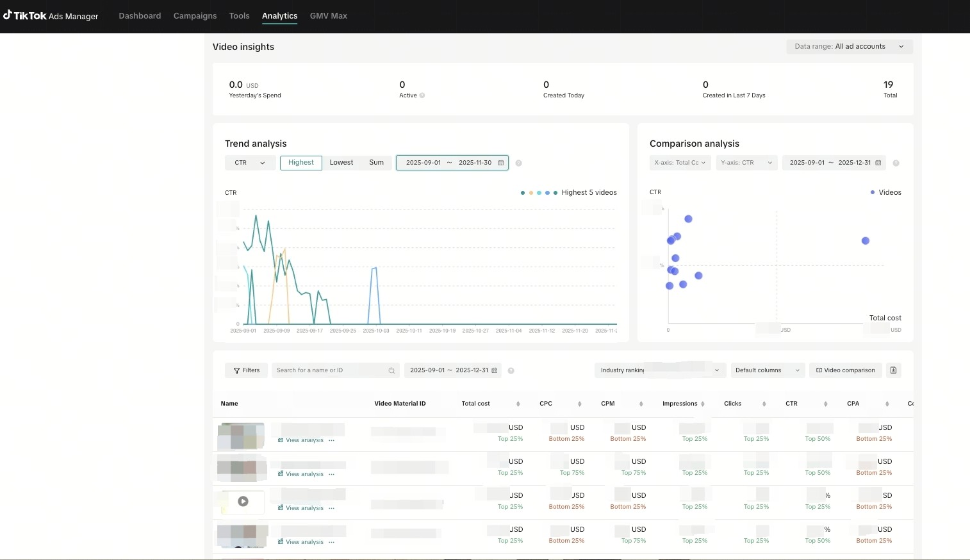The width and height of the screenshot is (970, 560).
Task: Open the export/download icon beside Video comparison
Action: tap(894, 370)
